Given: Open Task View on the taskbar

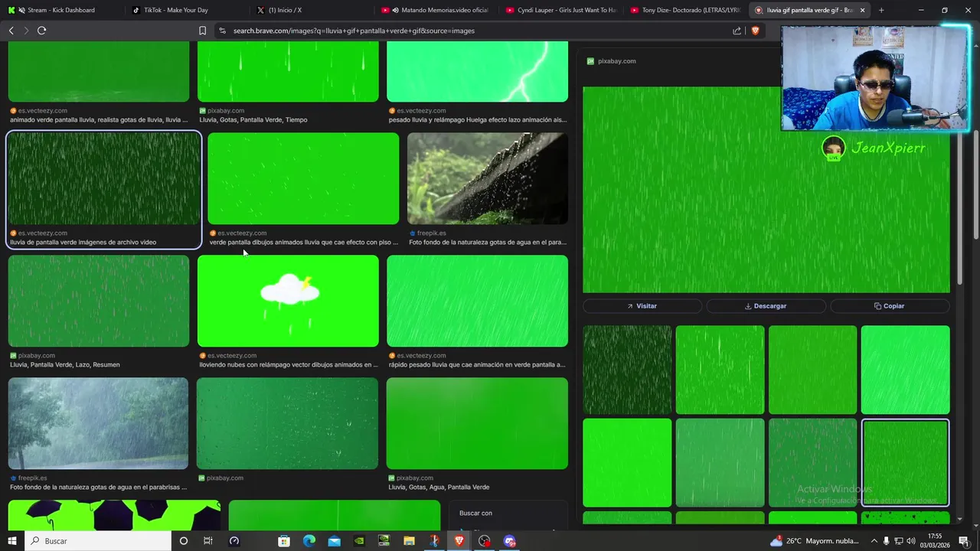Looking at the screenshot, I should click(x=208, y=541).
